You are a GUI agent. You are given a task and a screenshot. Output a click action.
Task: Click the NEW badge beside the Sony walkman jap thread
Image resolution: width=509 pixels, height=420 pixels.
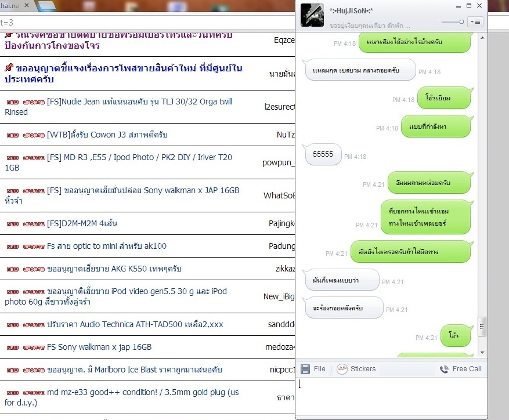click(13, 347)
